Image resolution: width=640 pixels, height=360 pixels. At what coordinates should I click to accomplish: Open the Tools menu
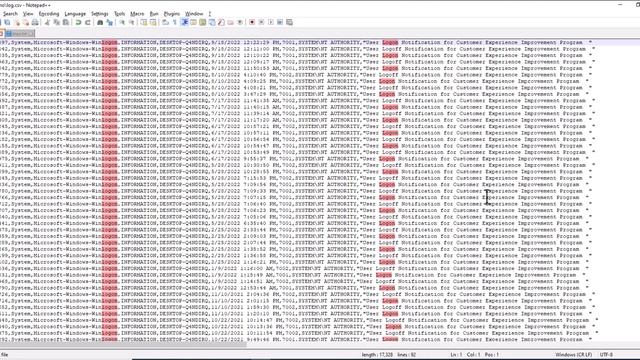point(119,14)
